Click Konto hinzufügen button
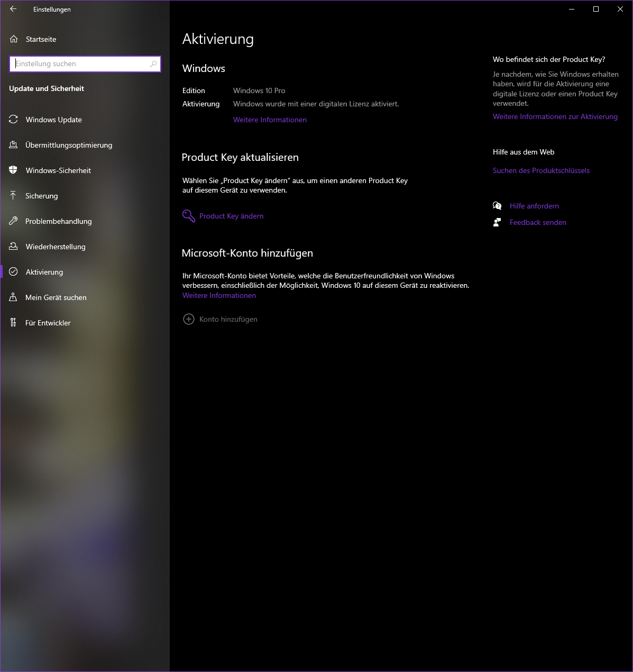 tap(220, 319)
